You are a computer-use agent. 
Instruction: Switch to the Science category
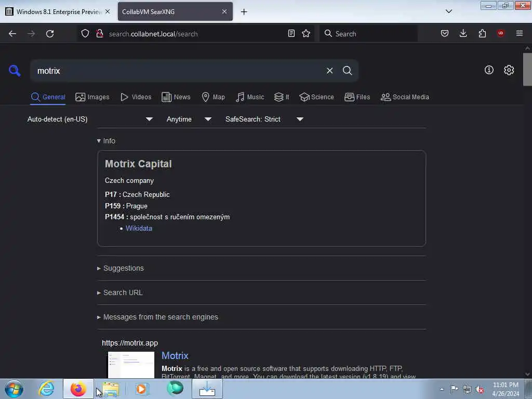coord(316,97)
